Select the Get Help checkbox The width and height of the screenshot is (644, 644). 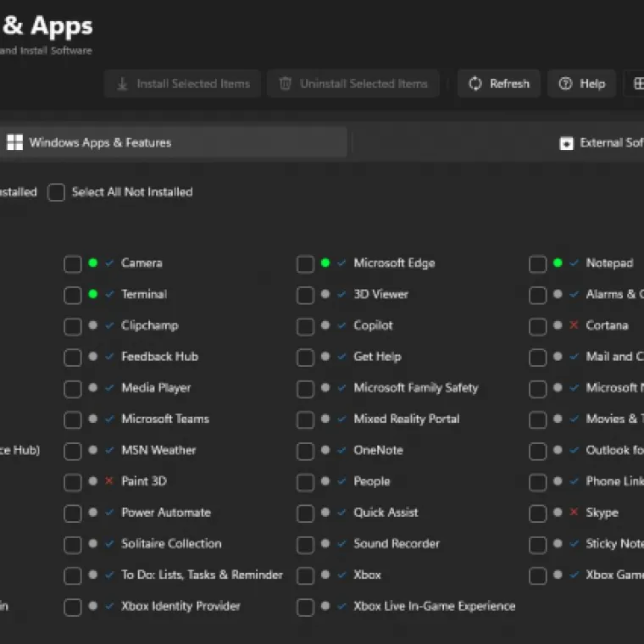click(305, 358)
